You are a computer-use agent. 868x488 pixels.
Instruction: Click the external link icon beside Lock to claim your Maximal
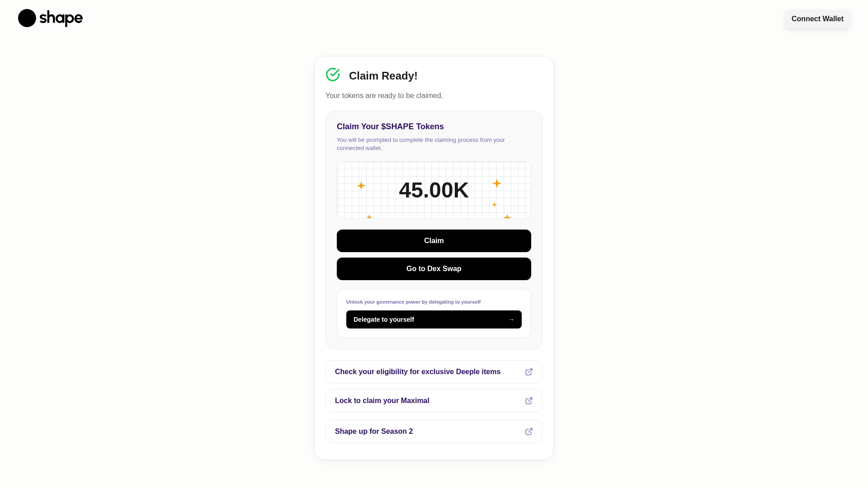(528, 401)
